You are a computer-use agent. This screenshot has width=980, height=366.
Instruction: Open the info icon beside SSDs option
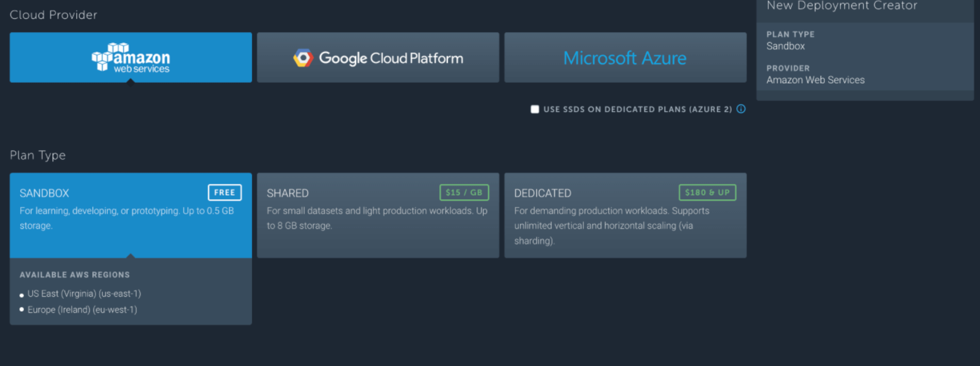(741, 109)
